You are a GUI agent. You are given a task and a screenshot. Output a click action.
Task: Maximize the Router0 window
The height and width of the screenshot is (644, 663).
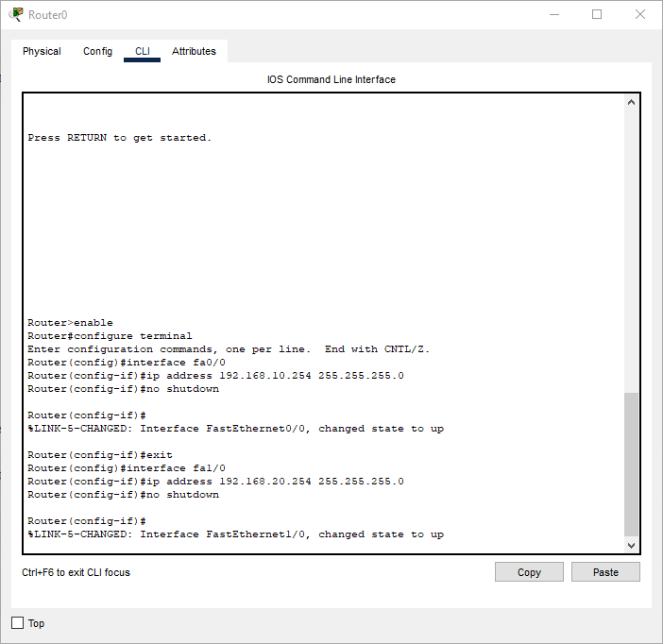[x=597, y=14]
